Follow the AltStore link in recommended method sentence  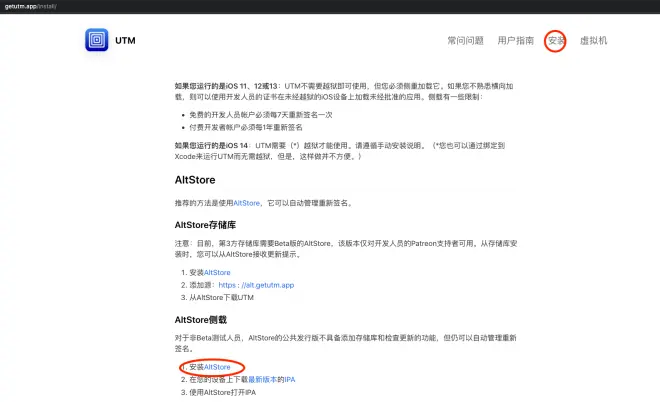[247, 203]
